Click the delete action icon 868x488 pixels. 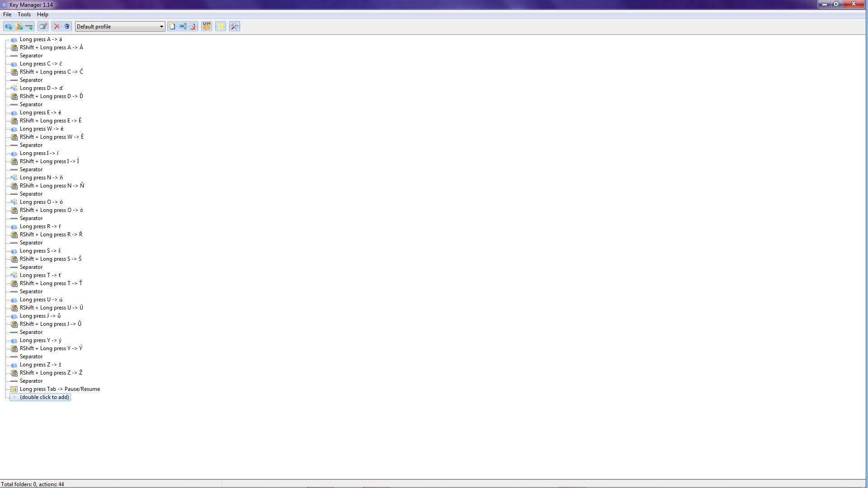(x=57, y=26)
